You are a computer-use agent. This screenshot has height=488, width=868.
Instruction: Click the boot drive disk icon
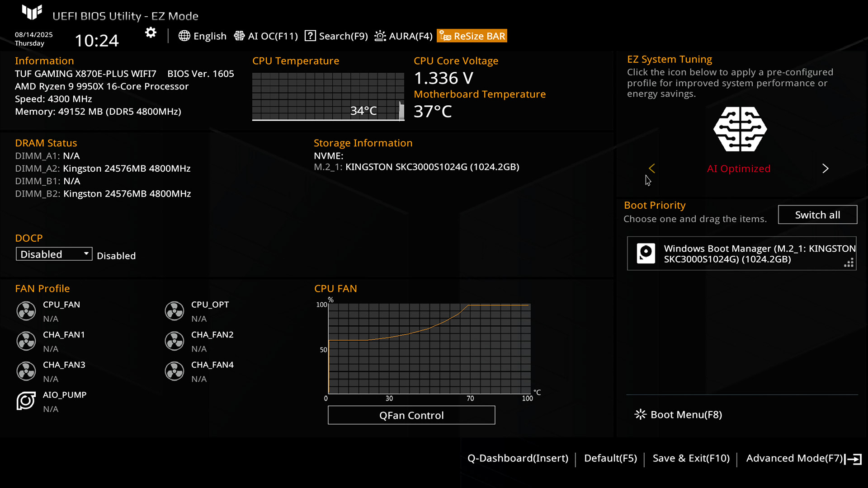[646, 253]
